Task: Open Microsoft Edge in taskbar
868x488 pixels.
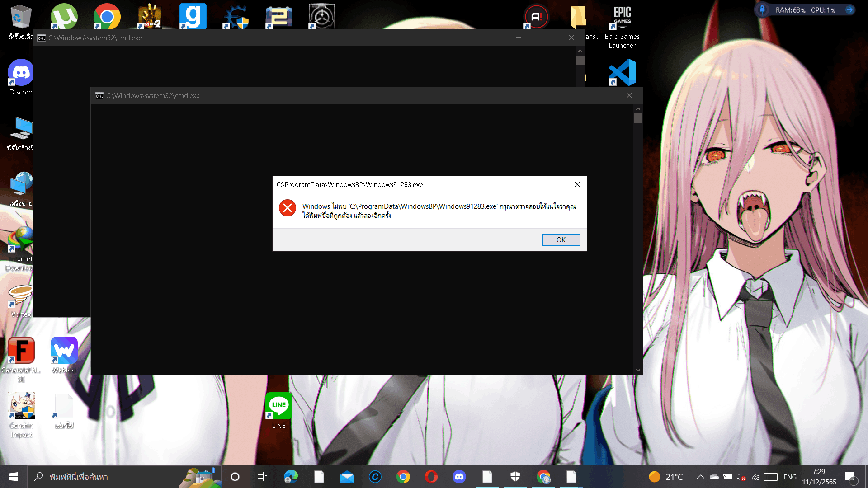Action: coord(291,477)
